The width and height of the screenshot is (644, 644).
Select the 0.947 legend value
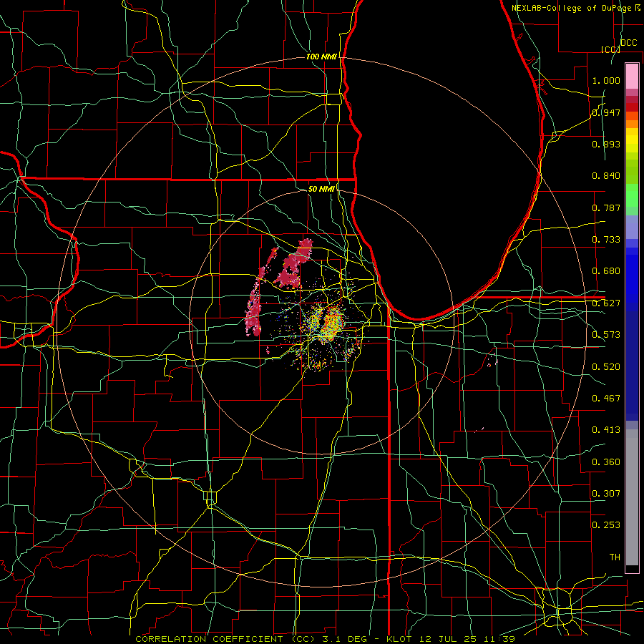click(x=606, y=112)
